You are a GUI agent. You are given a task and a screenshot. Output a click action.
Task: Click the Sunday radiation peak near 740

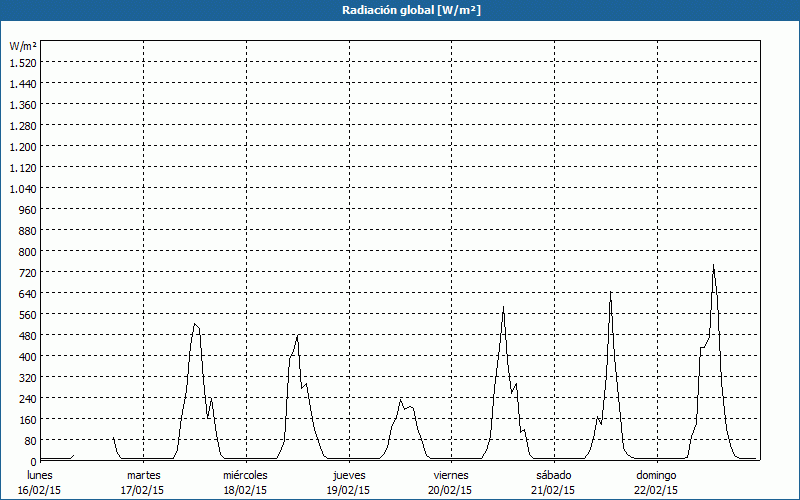(x=713, y=265)
